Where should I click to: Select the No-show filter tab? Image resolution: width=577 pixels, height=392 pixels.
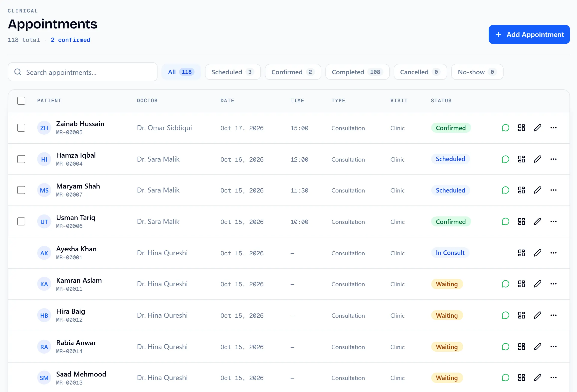477,72
